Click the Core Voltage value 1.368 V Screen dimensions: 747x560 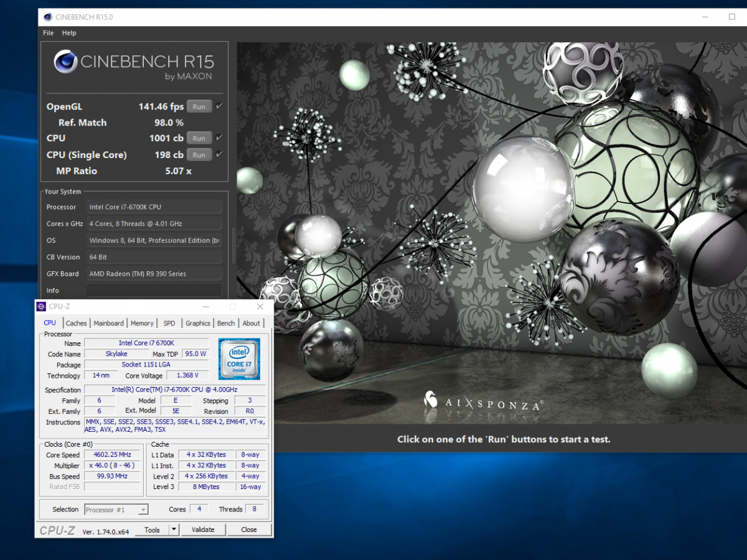tap(188, 375)
